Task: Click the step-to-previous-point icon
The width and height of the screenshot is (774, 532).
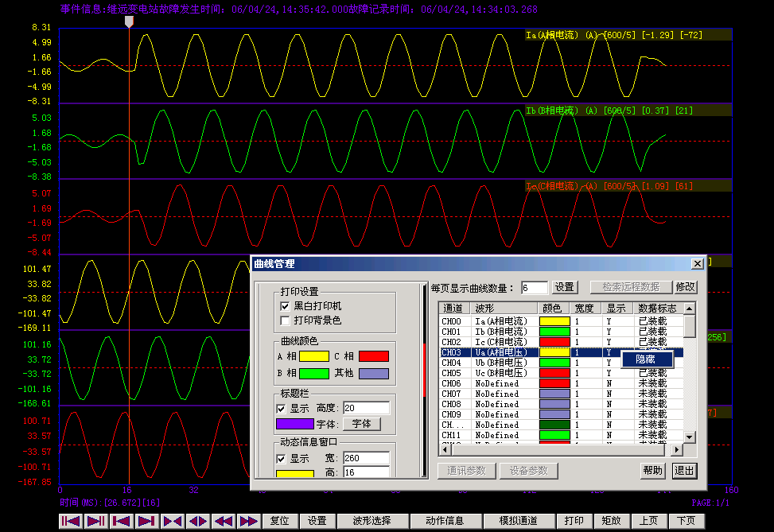Action: pyautogui.click(x=122, y=521)
